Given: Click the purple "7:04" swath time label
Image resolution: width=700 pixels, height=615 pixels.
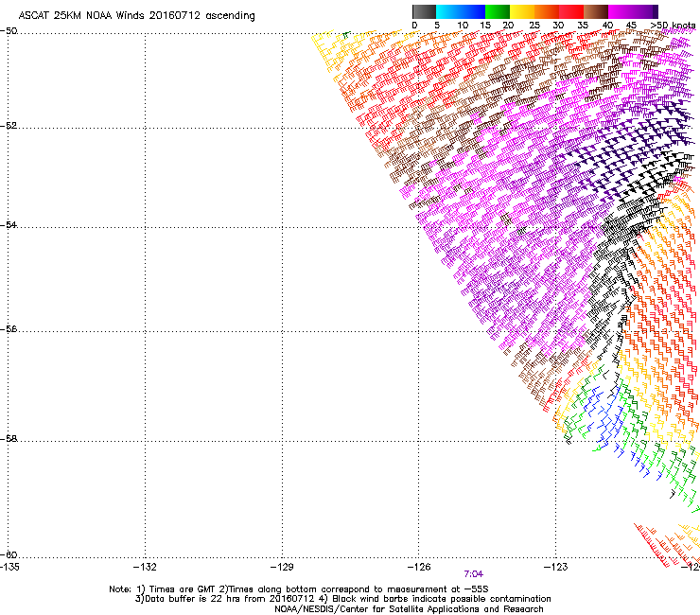Looking at the screenshot, I should pos(473,574).
